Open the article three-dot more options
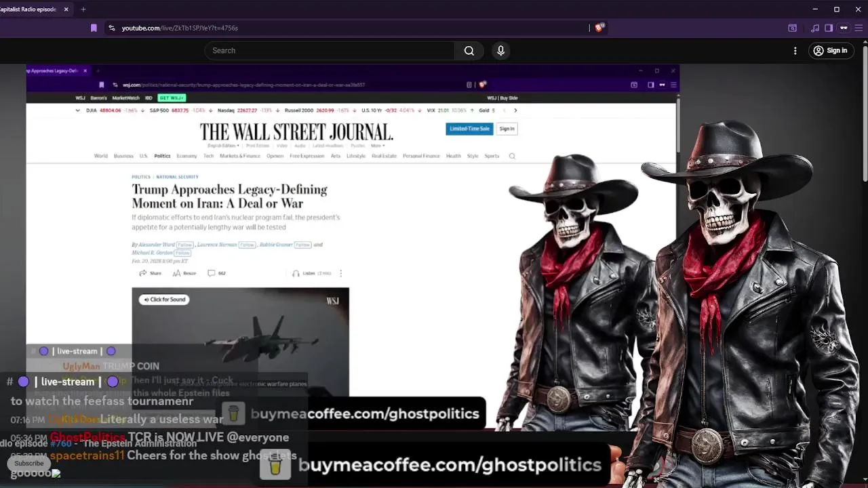Image resolution: width=868 pixels, height=488 pixels. (x=340, y=273)
